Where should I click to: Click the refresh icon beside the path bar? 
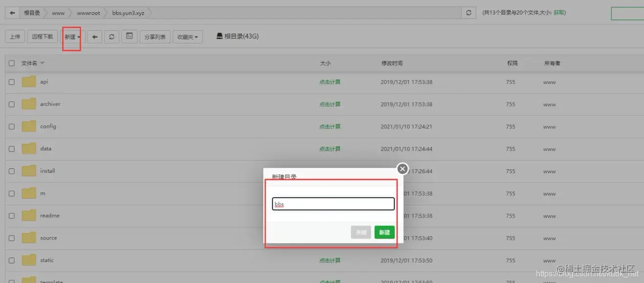(469, 13)
